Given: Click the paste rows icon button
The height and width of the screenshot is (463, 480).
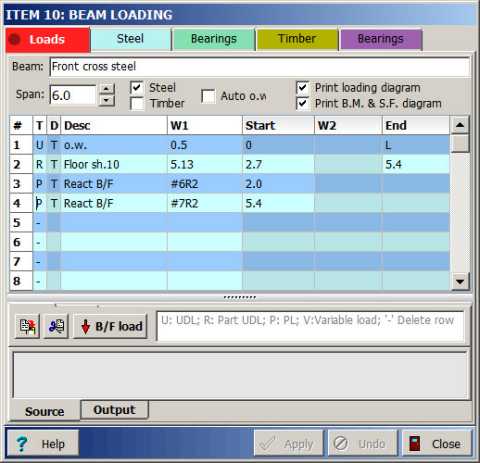Looking at the screenshot, I should pyautogui.click(x=56, y=326).
